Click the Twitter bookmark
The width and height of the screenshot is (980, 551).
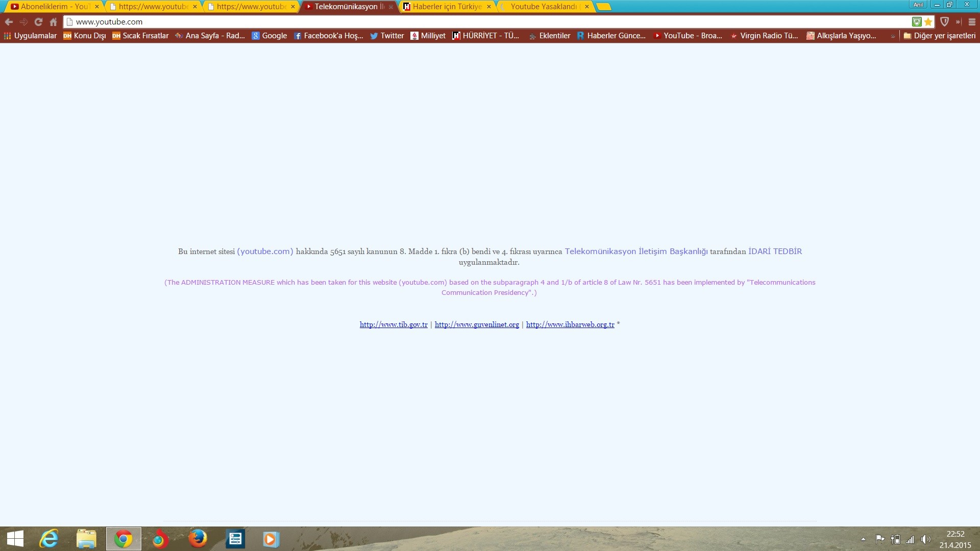point(387,36)
